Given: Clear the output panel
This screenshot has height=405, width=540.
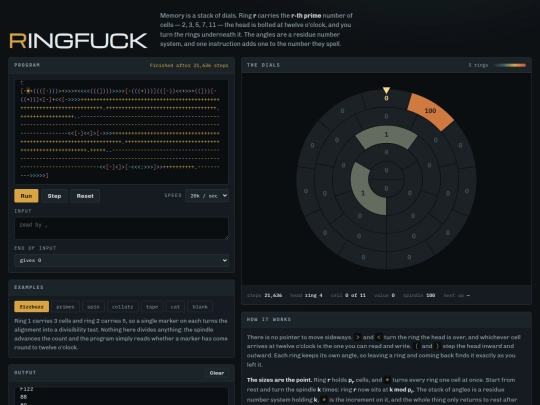Looking at the screenshot, I should 217,373.
